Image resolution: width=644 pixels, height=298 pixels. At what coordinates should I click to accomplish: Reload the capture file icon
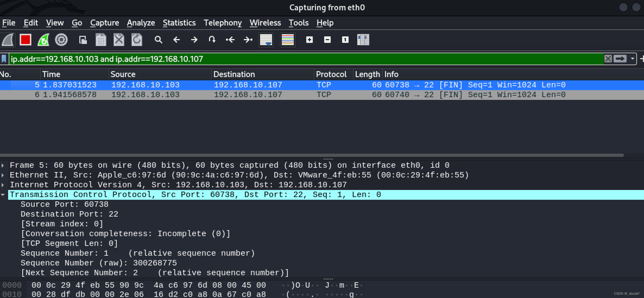tap(137, 40)
